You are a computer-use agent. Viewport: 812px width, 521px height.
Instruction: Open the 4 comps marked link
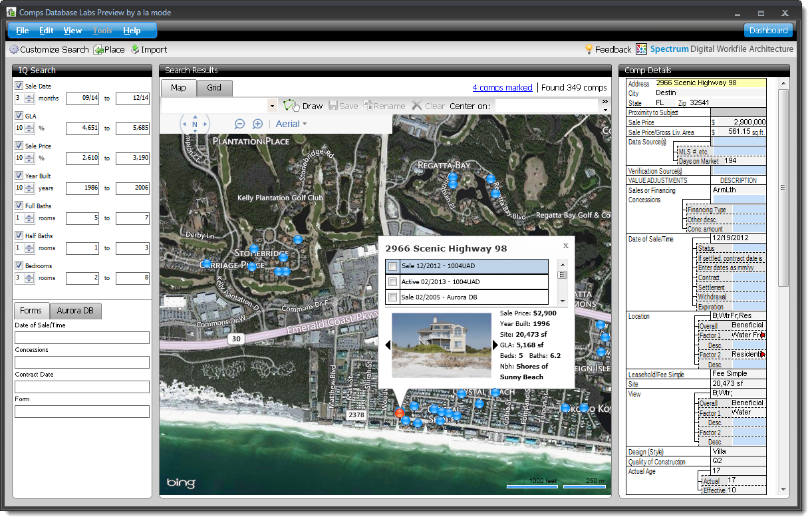(x=502, y=87)
